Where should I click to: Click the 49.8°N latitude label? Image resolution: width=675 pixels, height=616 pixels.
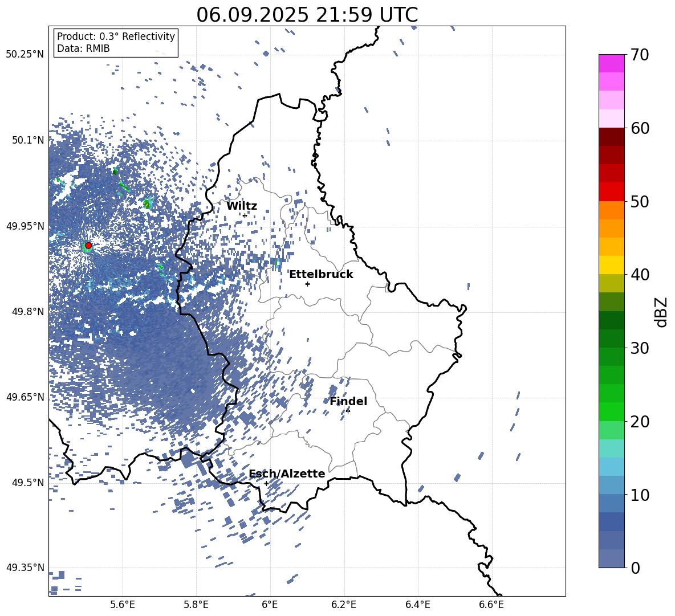(x=29, y=312)
